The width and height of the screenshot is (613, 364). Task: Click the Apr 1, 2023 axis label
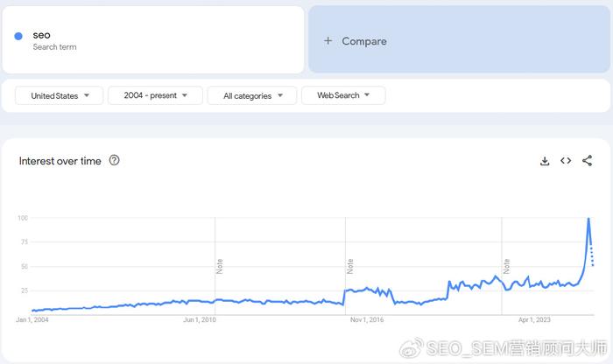[535, 320]
